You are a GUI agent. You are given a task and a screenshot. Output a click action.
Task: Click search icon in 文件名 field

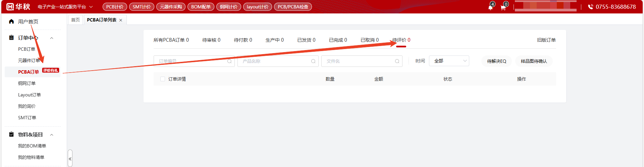click(x=397, y=61)
